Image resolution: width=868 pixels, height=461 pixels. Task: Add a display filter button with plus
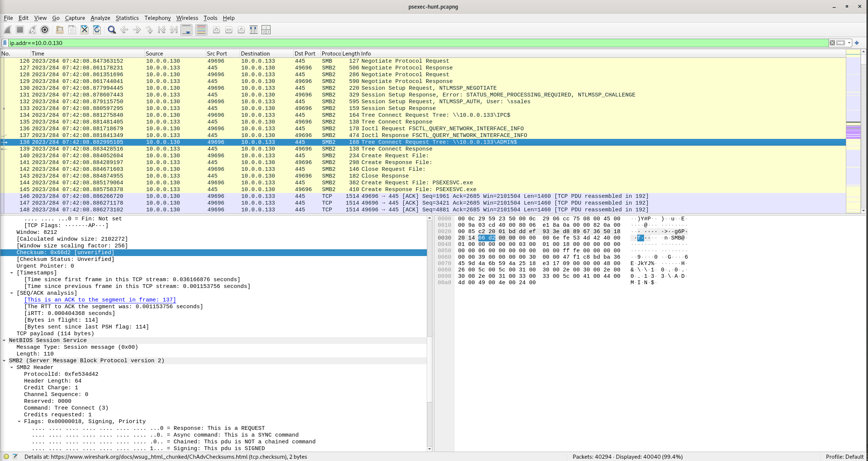point(857,43)
